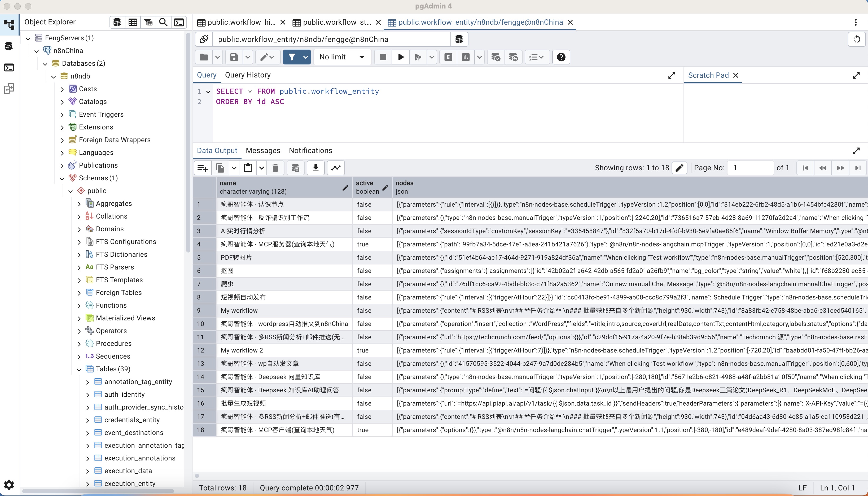Screen dimensions: 868x496
Task: Expand the Functions tree node
Action: [x=79, y=306]
